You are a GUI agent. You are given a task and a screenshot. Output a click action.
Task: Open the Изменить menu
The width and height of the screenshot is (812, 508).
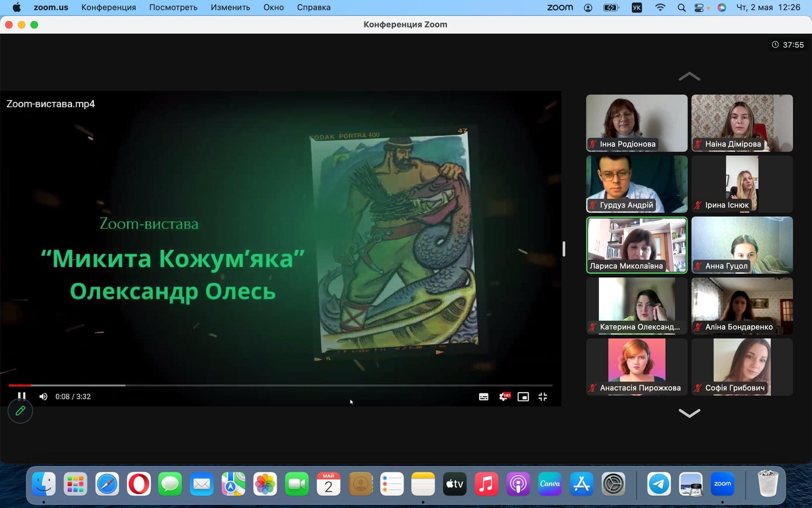230,8
